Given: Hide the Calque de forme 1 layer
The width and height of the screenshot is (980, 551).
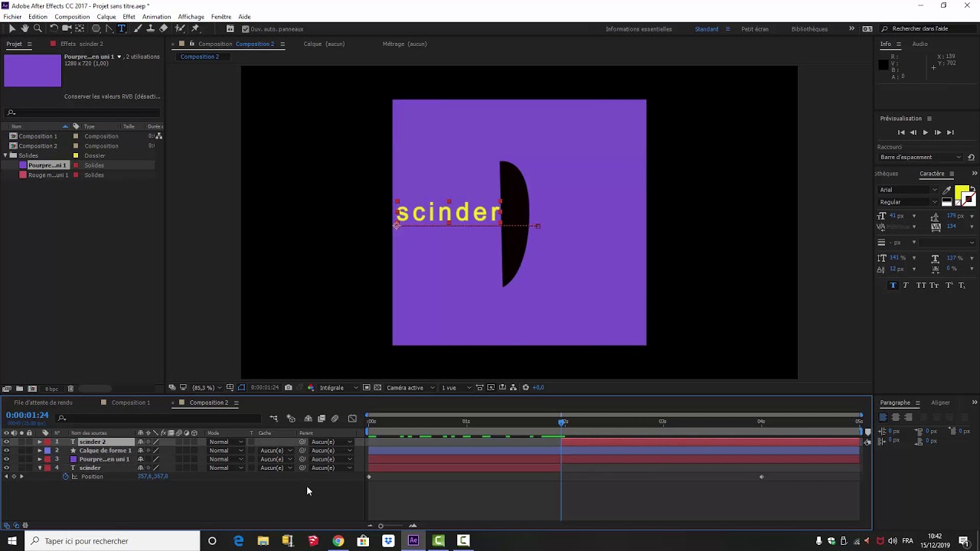Looking at the screenshot, I should [6, 451].
